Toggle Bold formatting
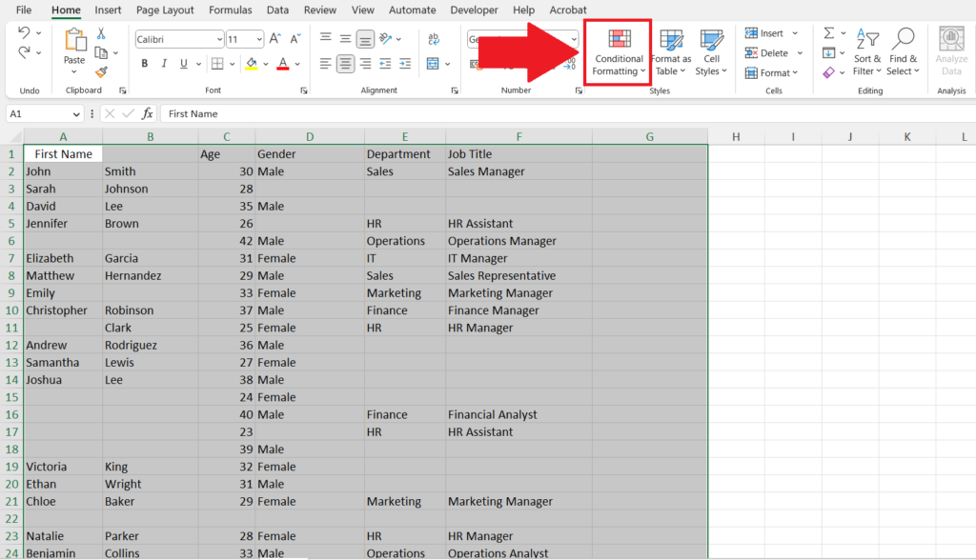 tap(145, 64)
